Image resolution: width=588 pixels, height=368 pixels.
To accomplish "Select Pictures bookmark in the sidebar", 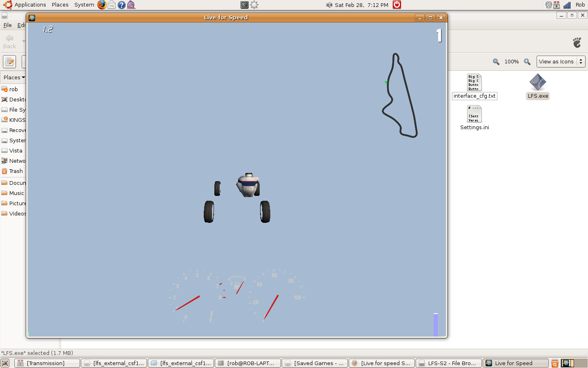I will [x=13, y=203].
